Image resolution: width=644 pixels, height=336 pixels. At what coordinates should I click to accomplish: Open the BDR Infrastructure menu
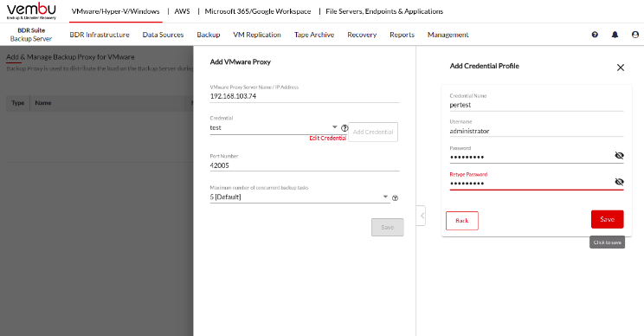[100, 35]
